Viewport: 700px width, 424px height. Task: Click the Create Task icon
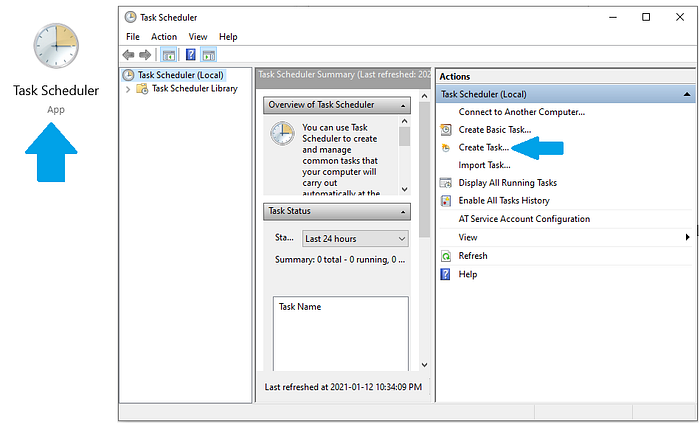[446, 148]
